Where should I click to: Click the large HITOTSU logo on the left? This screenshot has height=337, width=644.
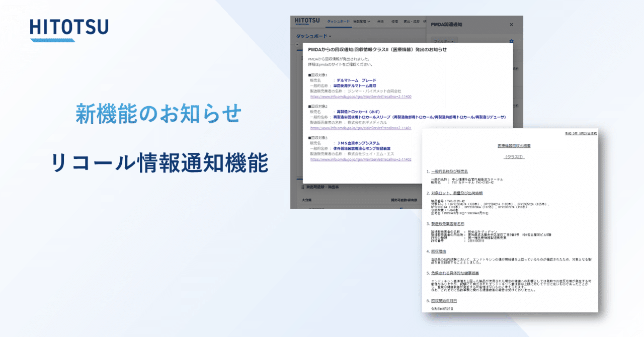pos(70,29)
